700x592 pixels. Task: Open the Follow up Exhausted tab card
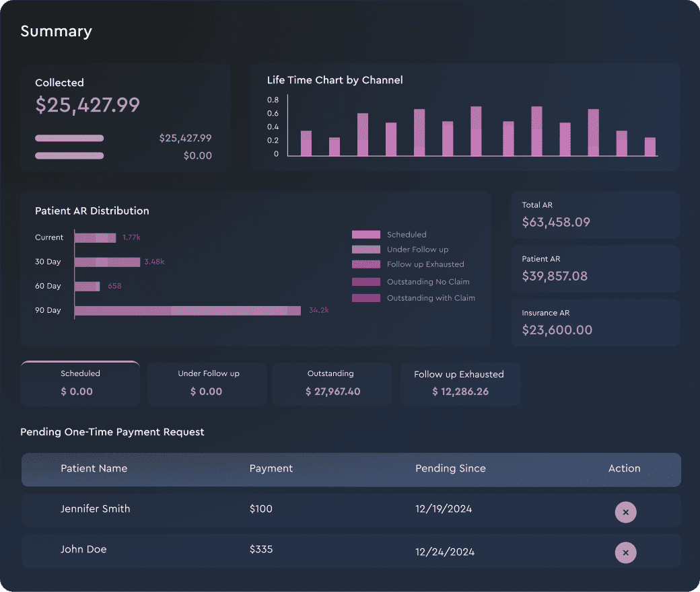460,384
